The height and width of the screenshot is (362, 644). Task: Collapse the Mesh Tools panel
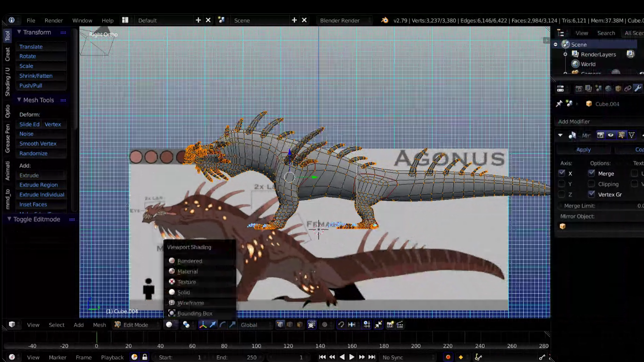(x=19, y=100)
